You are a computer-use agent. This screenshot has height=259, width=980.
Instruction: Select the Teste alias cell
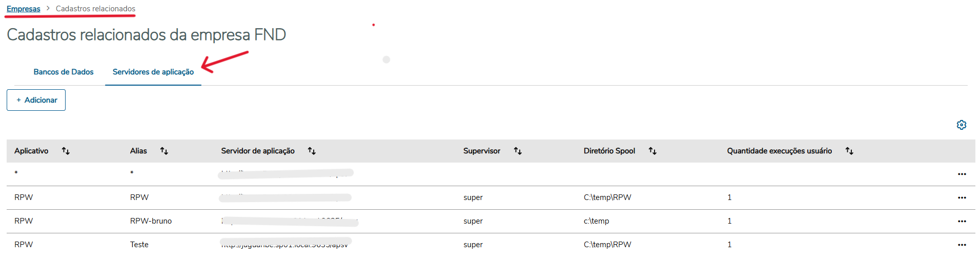tap(139, 245)
